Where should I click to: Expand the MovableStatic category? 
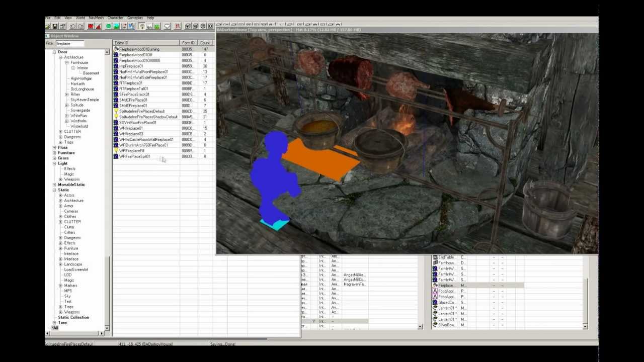(54, 185)
